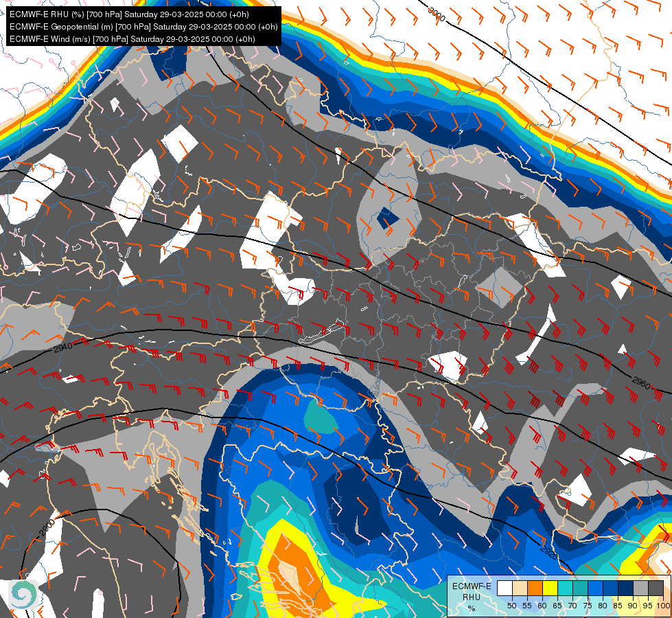This screenshot has width=672, height=618.
Task: Click the legend tick value '50'
Action: tap(511, 606)
